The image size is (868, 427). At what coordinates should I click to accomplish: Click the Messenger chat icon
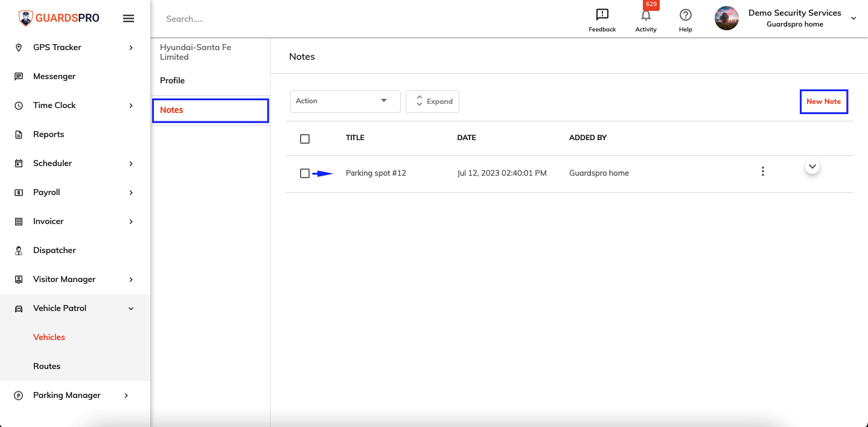point(19,76)
